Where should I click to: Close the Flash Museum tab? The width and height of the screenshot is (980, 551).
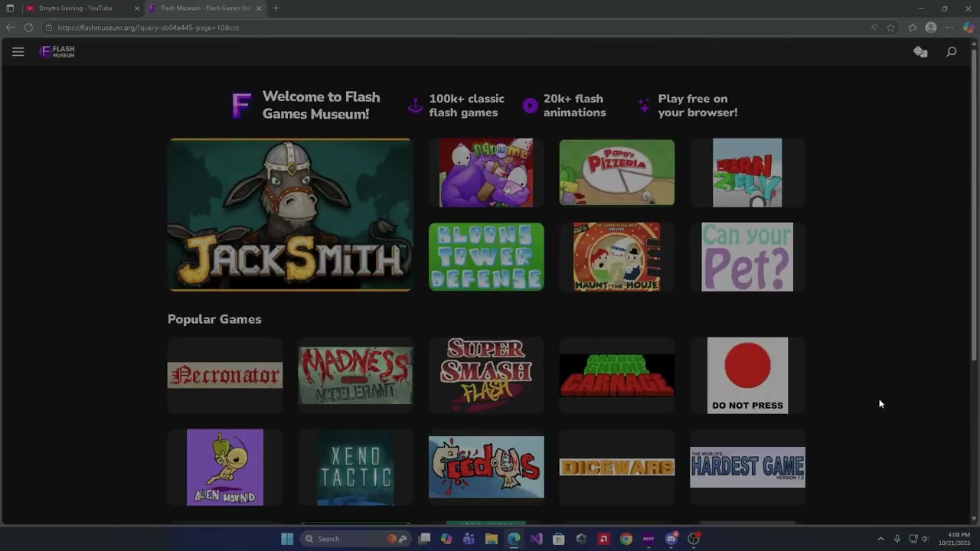[x=259, y=8]
